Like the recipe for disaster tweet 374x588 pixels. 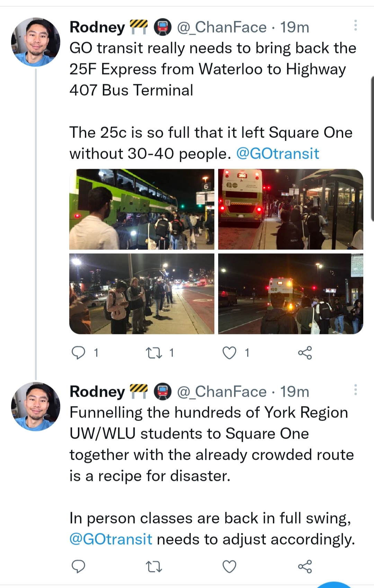(229, 567)
